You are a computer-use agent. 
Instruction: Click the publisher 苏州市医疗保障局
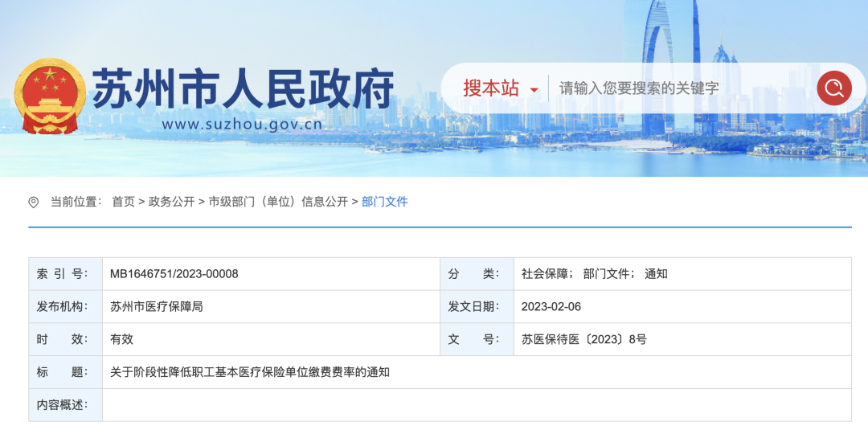(156, 307)
